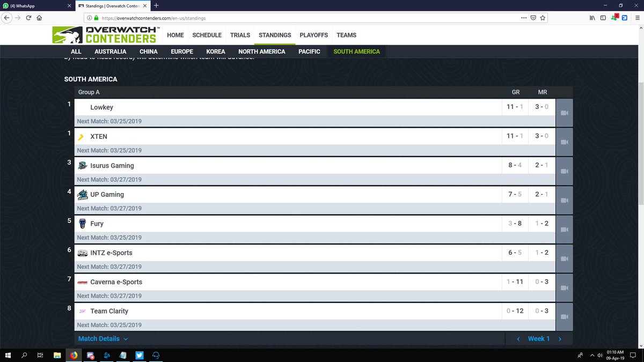Click the taskbar volume icon
Viewport: 644px width, 362px height.
coord(599,355)
